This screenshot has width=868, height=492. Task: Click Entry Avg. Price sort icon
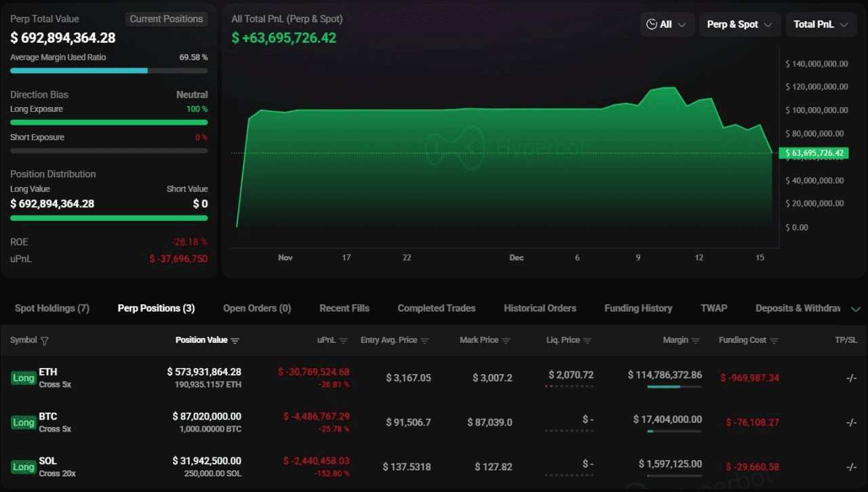pyautogui.click(x=425, y=341)
